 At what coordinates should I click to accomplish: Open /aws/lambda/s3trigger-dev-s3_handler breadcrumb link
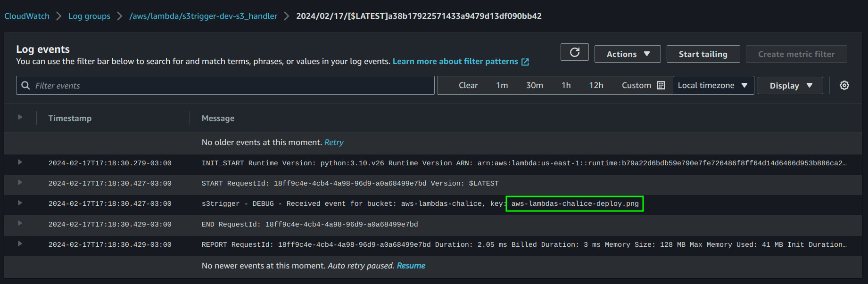tap(203, 16)
